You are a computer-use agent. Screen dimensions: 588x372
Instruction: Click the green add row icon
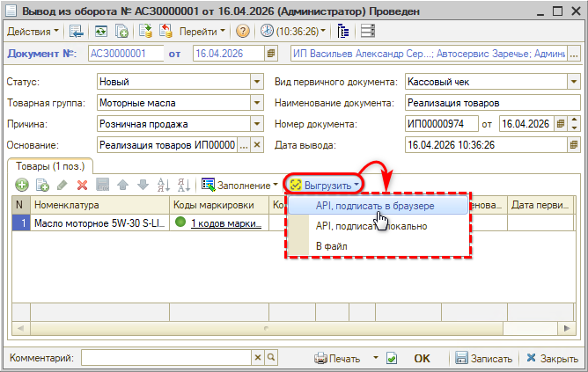[19, 185]
